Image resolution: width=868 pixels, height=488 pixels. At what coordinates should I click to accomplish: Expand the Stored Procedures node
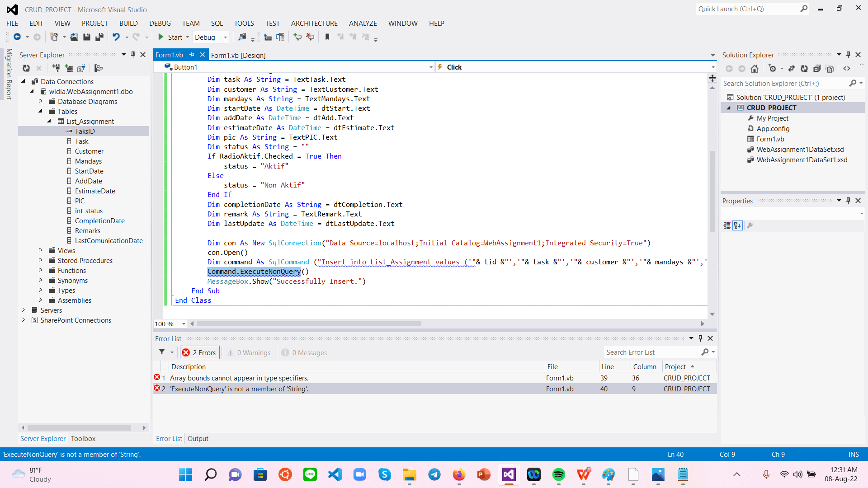[41, 260]
